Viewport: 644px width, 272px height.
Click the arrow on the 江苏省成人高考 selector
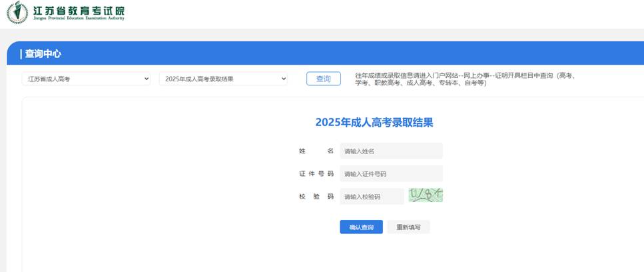click(x=147, y=79)
